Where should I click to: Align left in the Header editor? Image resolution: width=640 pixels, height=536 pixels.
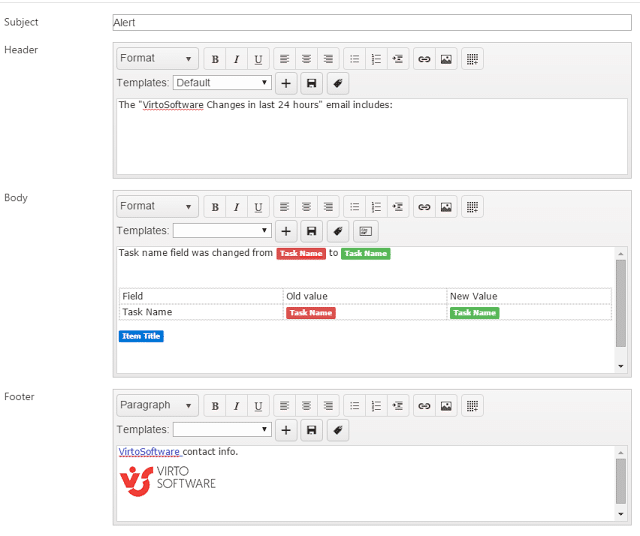click(284, 59)
